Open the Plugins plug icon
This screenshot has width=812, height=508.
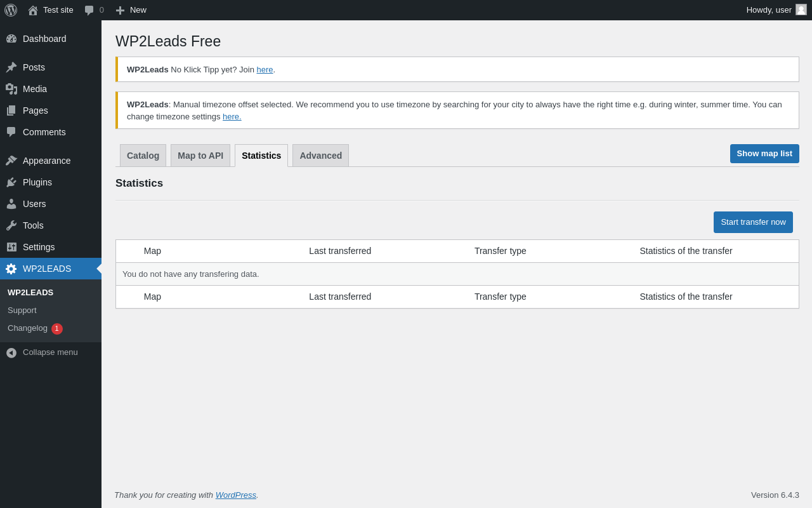(x=11, y=182)
